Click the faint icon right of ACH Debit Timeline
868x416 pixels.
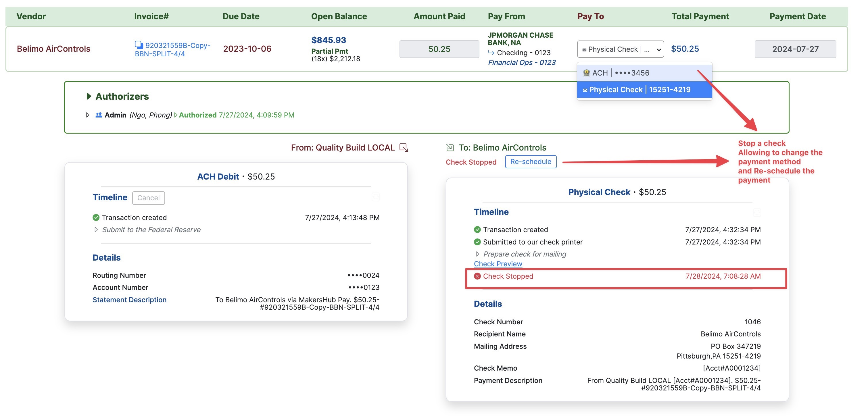click(x=375, y=197)
